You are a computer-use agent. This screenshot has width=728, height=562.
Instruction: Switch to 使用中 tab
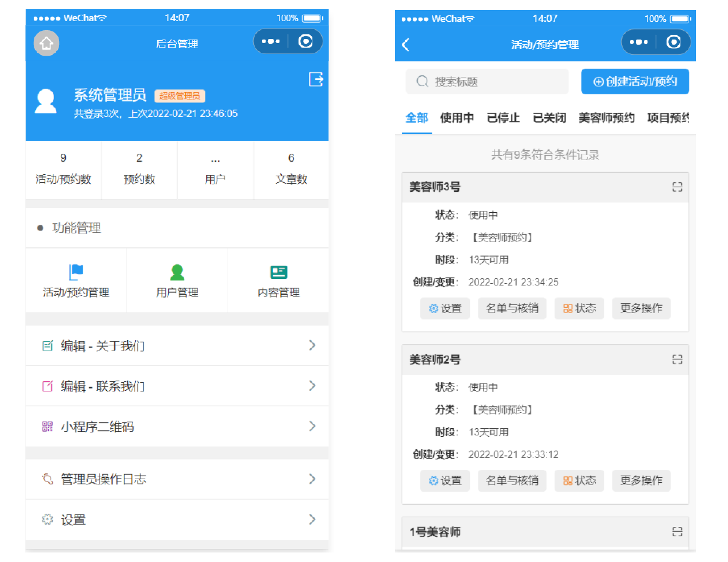(x=457, y=118)
